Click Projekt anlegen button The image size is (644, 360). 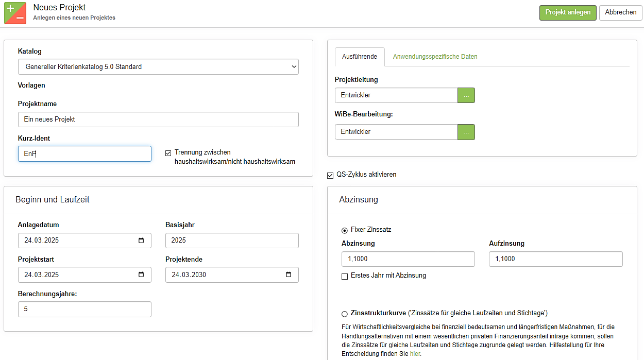point(568,13)
